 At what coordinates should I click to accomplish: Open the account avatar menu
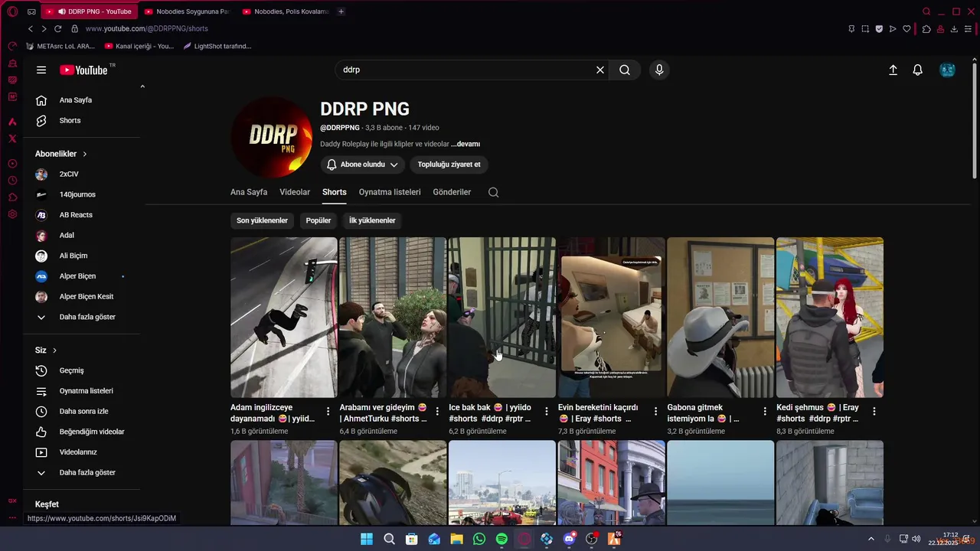(947, 70)
